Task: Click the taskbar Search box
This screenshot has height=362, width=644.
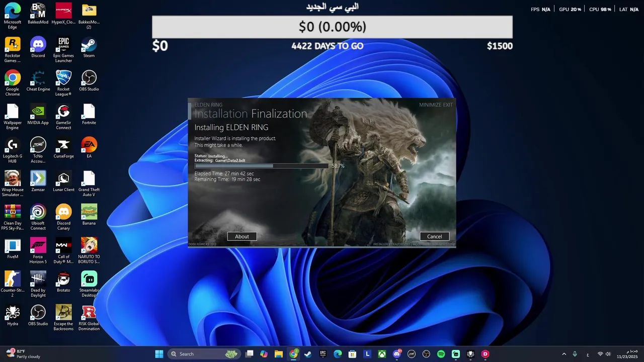Action: tap(205, 354)
